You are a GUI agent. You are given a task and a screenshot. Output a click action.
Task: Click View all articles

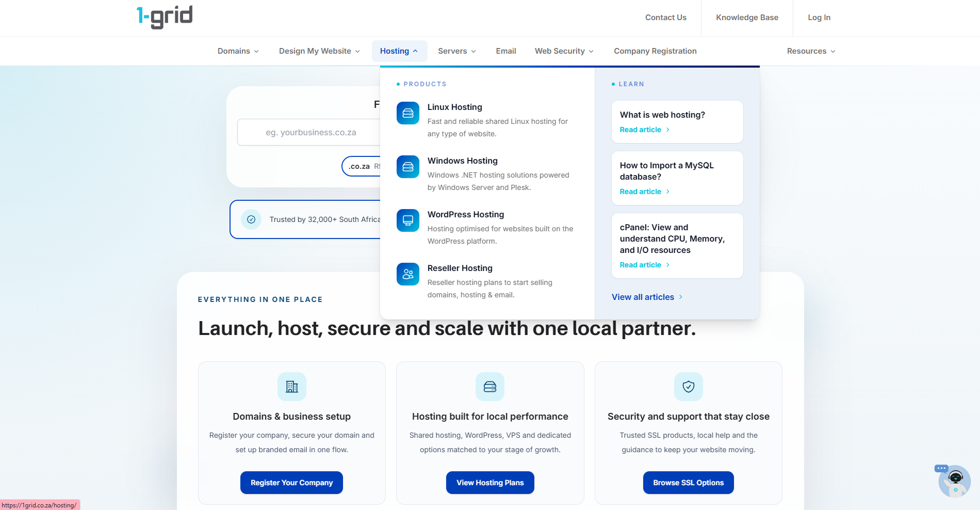pos(647,297)
